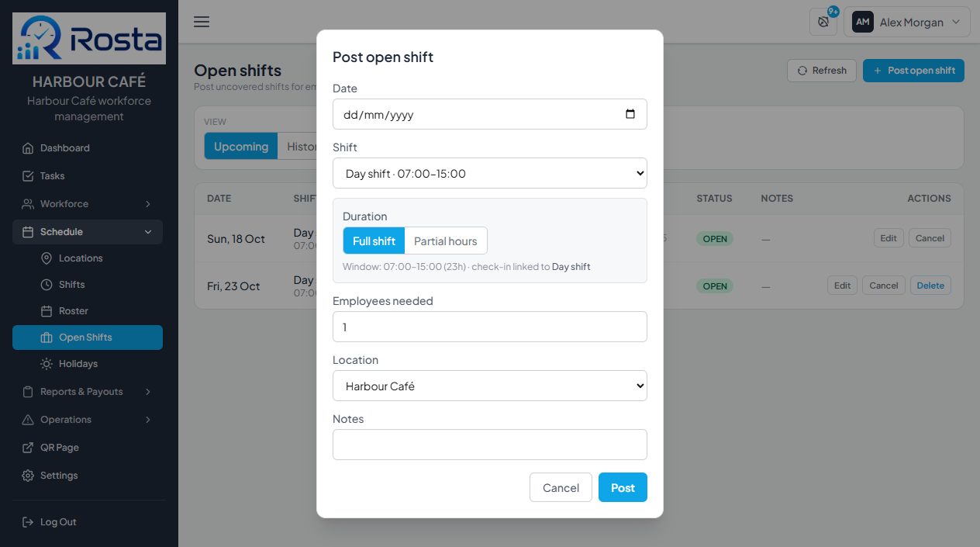
Task: Click the Post button in the dialog
Action: coord(623,487)
